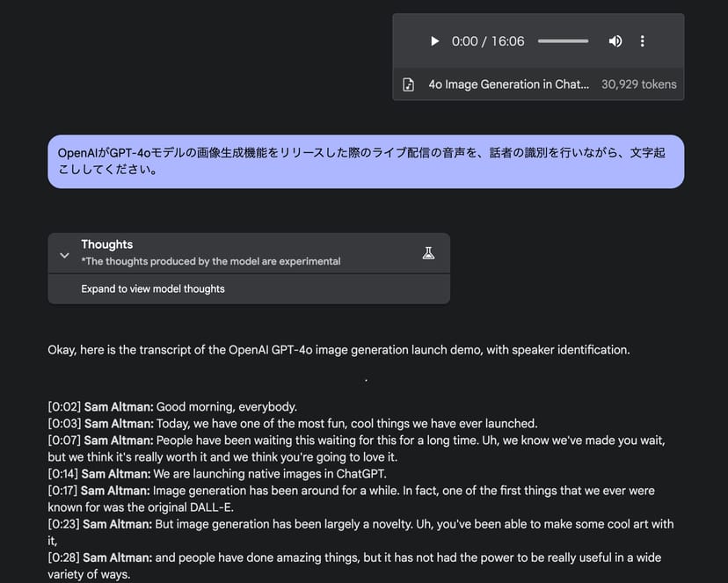This screenshot has width=728, height=583.
Task: Open the audio player three-dot options menu
Action: (x=643, y=41)
